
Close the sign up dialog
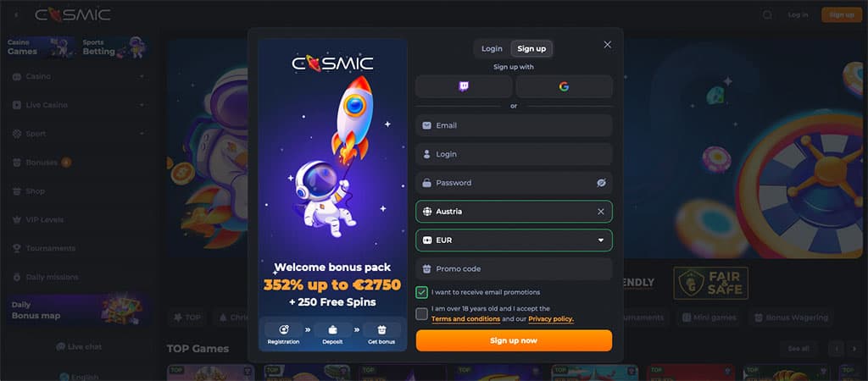(607, 45)
